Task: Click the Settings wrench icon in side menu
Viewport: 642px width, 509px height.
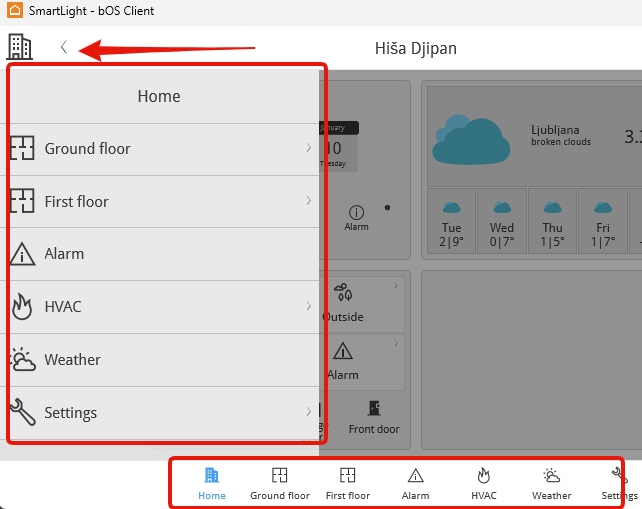Action: pos(23,412)
